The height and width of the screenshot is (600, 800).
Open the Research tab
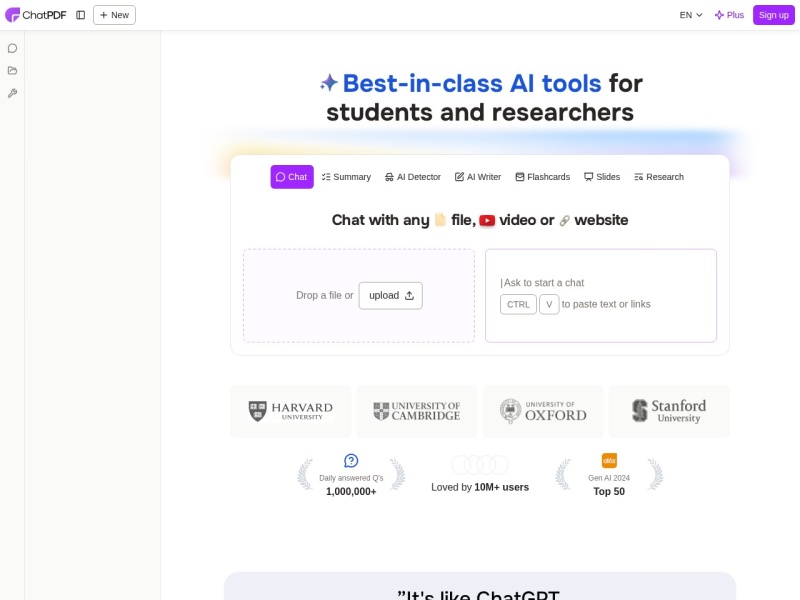pos(659,177)
